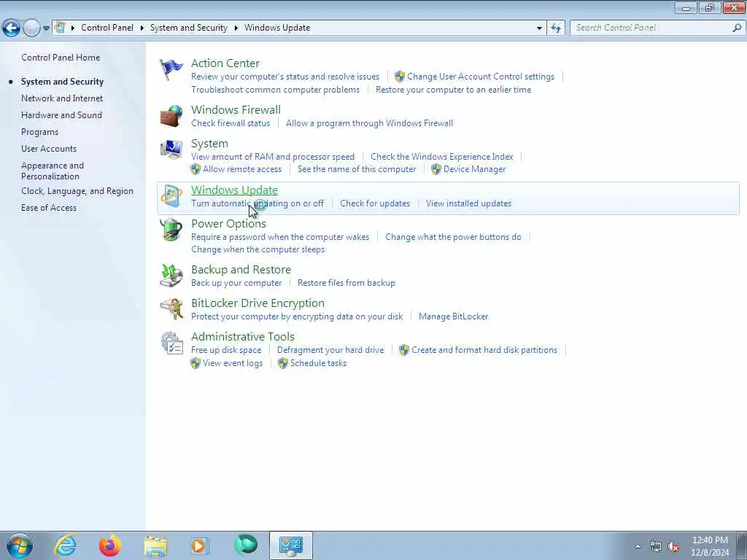747x560 pixels.
Task: Launch Internet Explorer from the taskbar
Action: pyautogui.click(x=65, y=545)
